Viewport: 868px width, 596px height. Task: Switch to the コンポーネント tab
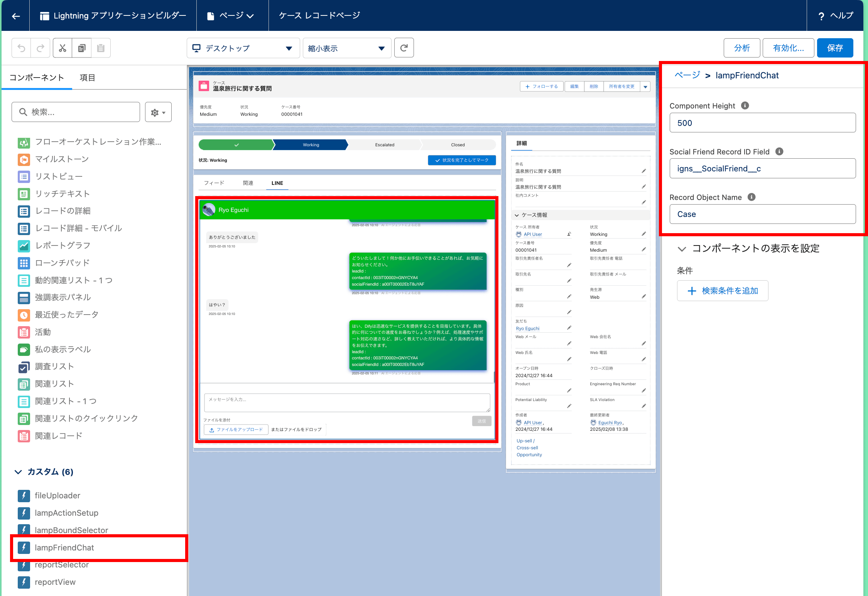37,78
